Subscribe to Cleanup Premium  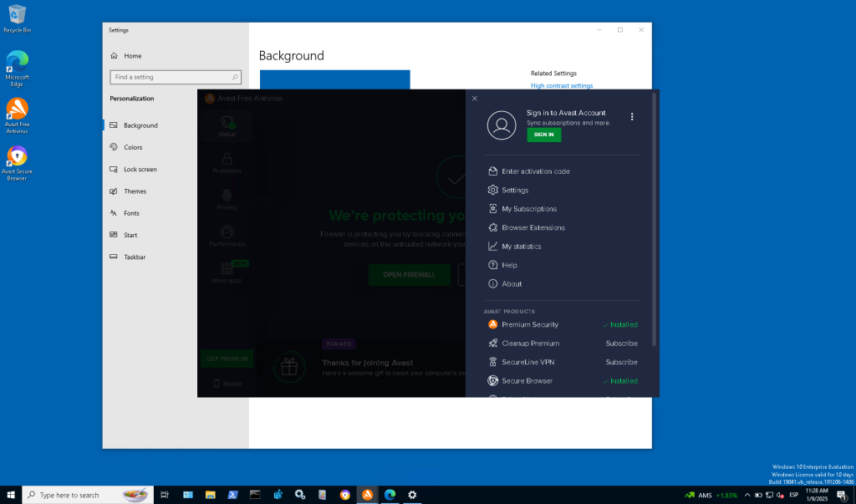click(x=621, y=344)
